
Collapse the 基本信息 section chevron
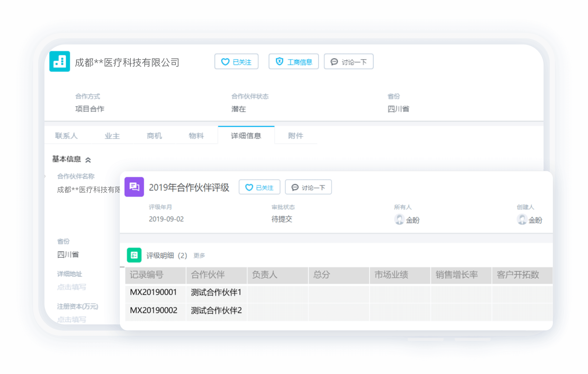(x=88, y=160)
